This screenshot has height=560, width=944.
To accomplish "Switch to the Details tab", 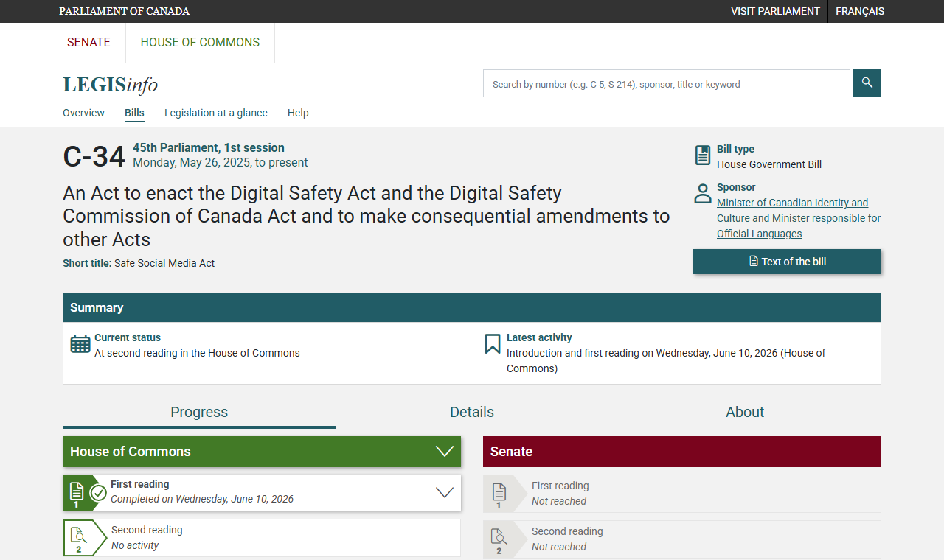I will tap(472, 412).
